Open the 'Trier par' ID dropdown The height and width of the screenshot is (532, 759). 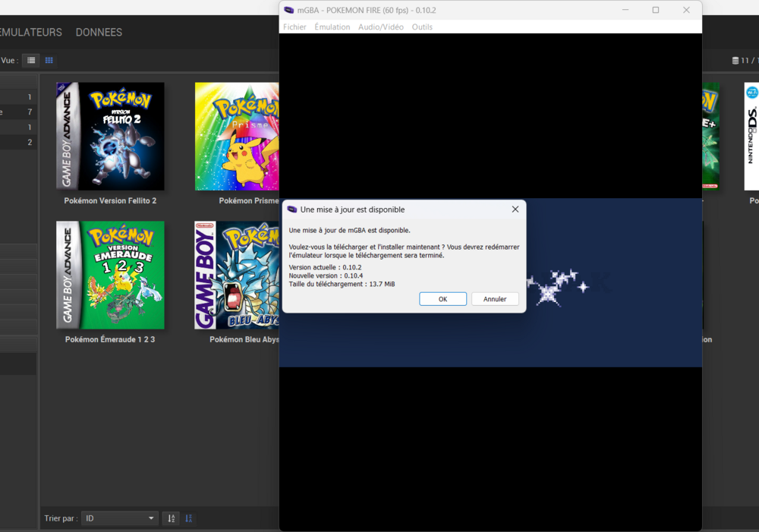[x=120, y=518]
